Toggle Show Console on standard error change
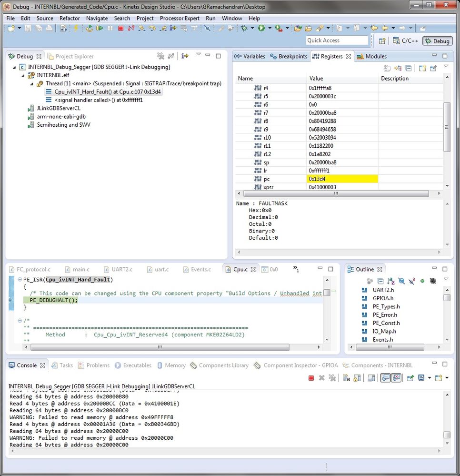Viewport: 460px width, 476px height. (x=396, y=378)
